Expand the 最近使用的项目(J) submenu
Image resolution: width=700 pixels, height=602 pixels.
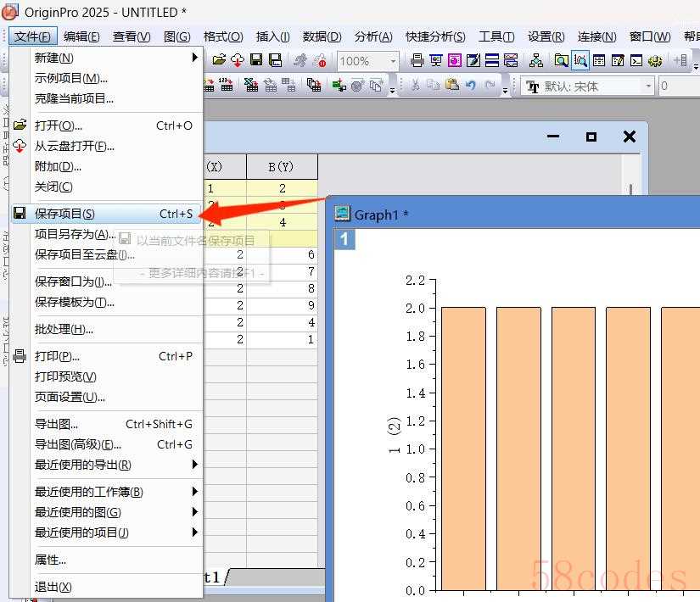(x=194, y=532)
